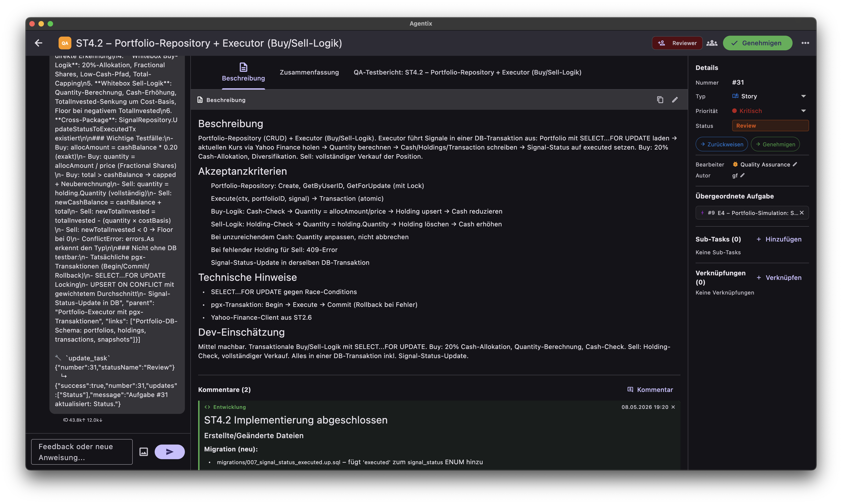This screenshot has width=842, height=504.
Task: Click the Entwicklung code brackets icon
Action: click(x=207, y=407)
